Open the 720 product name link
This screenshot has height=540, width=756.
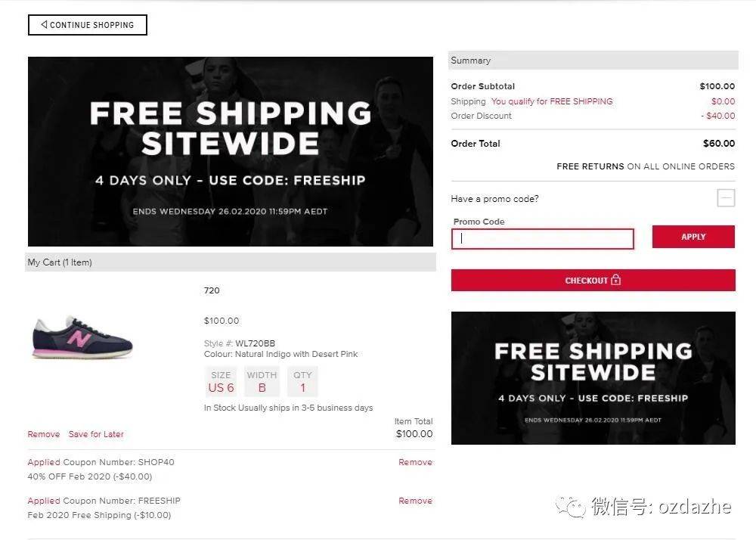click(x=212, y=290)
